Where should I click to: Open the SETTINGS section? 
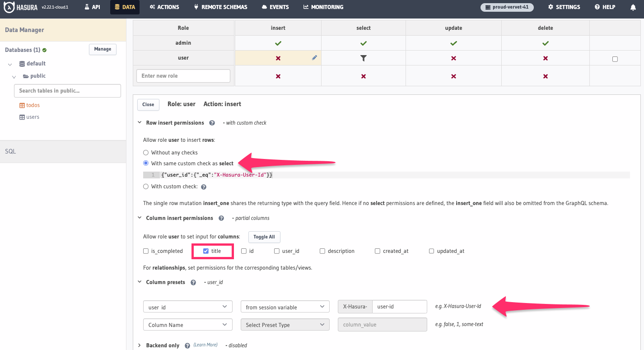tap(564, 7)
